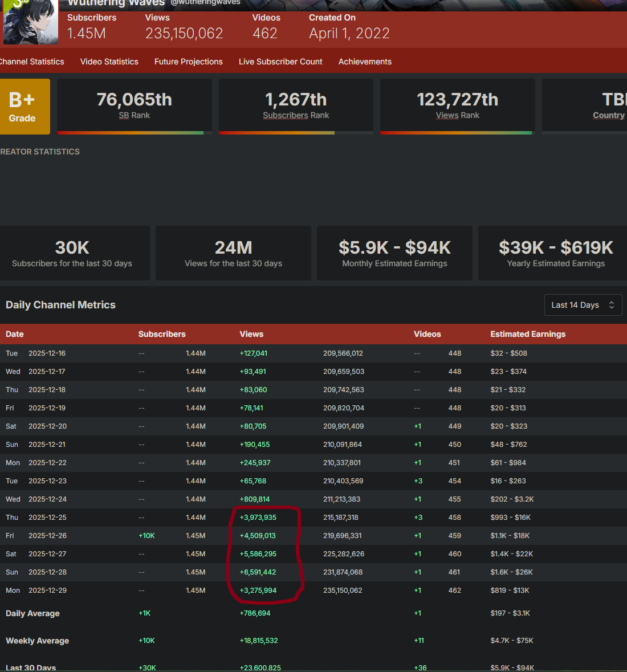Click the Created On date April 1, 2022

(x=349, y=34)
